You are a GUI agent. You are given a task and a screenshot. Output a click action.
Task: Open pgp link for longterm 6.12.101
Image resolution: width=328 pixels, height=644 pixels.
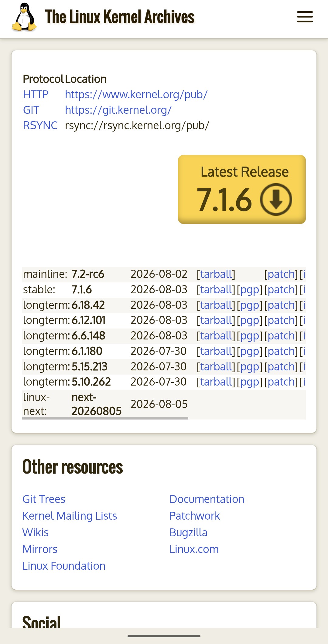[x=250, y=320]
